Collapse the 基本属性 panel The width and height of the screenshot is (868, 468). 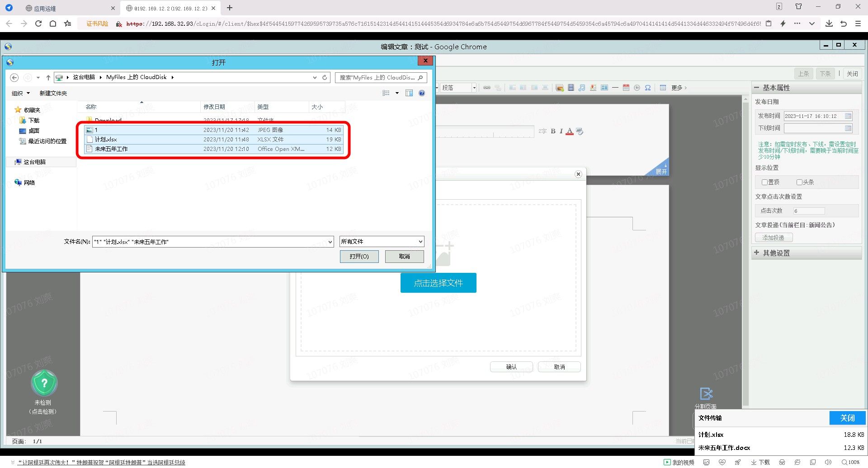pyautogui.click(x=757, y=88)
